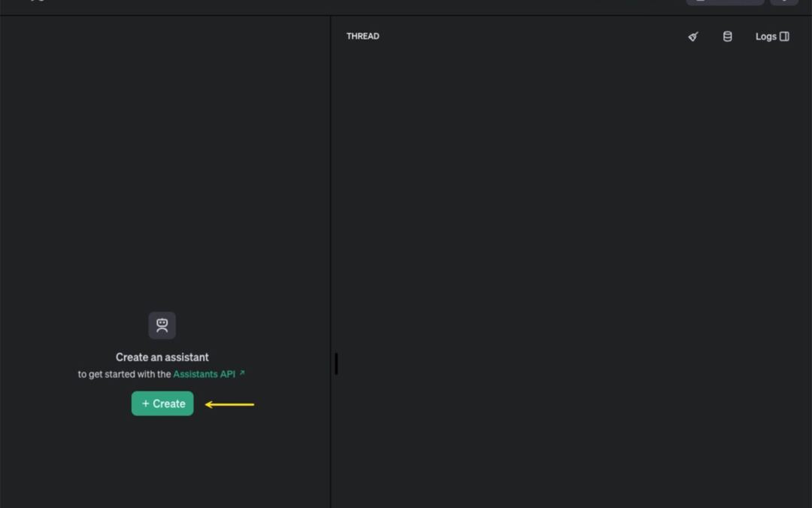Click the small button in top-right corner

[x=783, y=2]
